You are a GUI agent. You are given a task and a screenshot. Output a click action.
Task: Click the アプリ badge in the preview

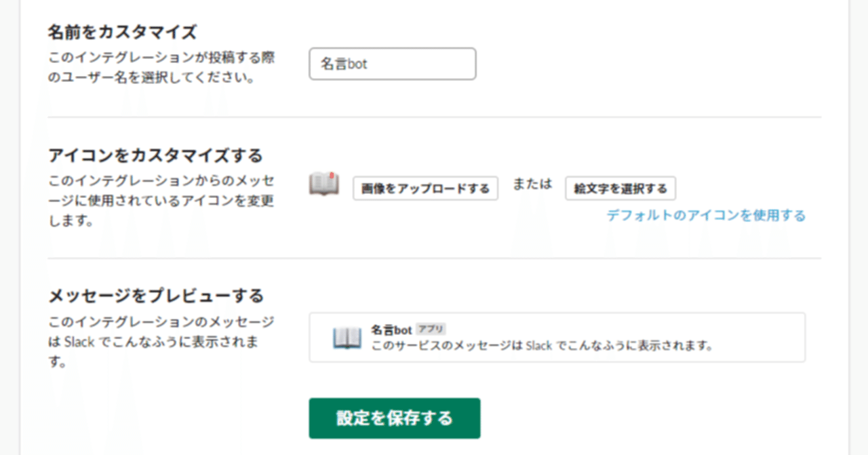[431, 330]
